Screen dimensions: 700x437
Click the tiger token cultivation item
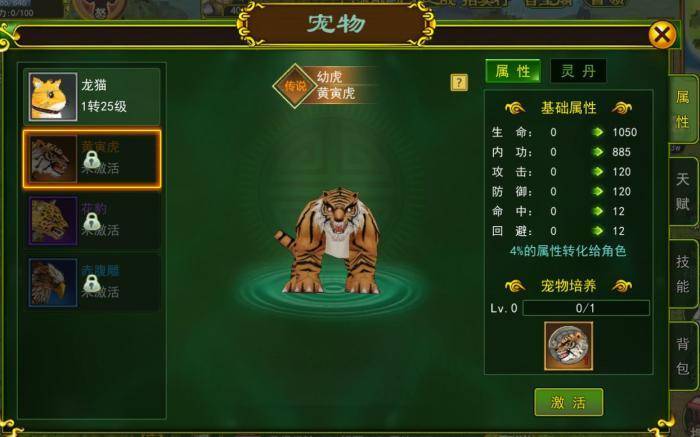click(568, 346)
